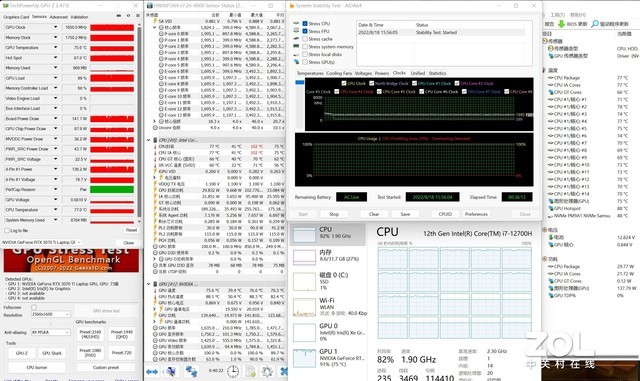
Task: Enable Log to file checkbox in GPU-Z
Action: [x=7, y=231]
